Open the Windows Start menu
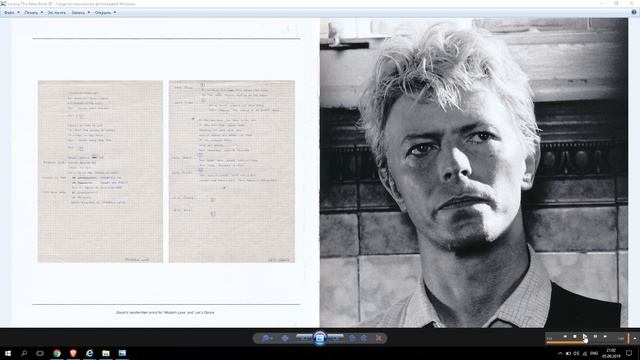640x360 pixels. 8,353
